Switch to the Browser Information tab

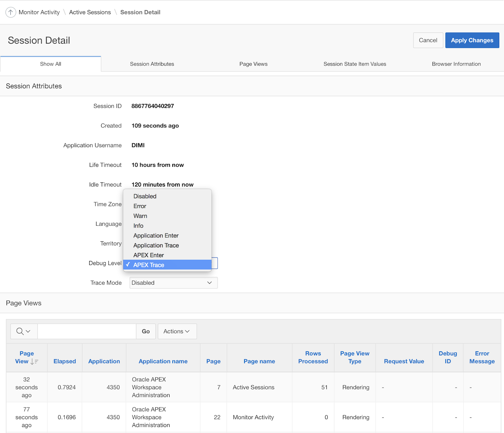point(456,64)
